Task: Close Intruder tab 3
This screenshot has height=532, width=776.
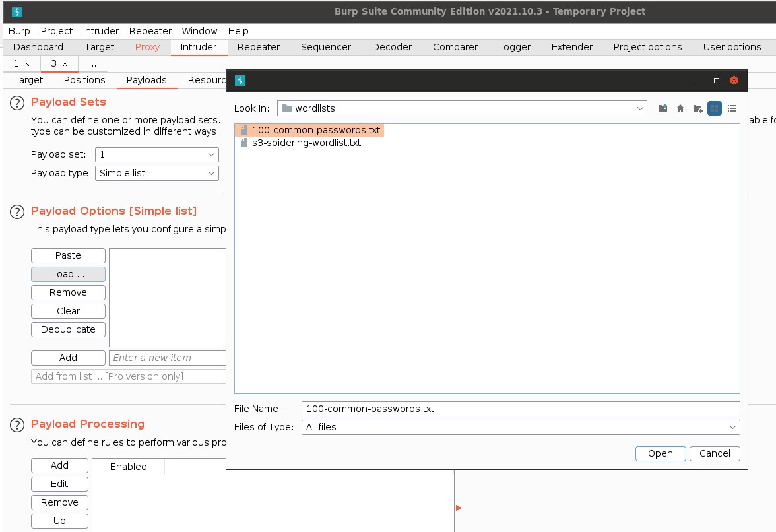Action: coord(65,64)
